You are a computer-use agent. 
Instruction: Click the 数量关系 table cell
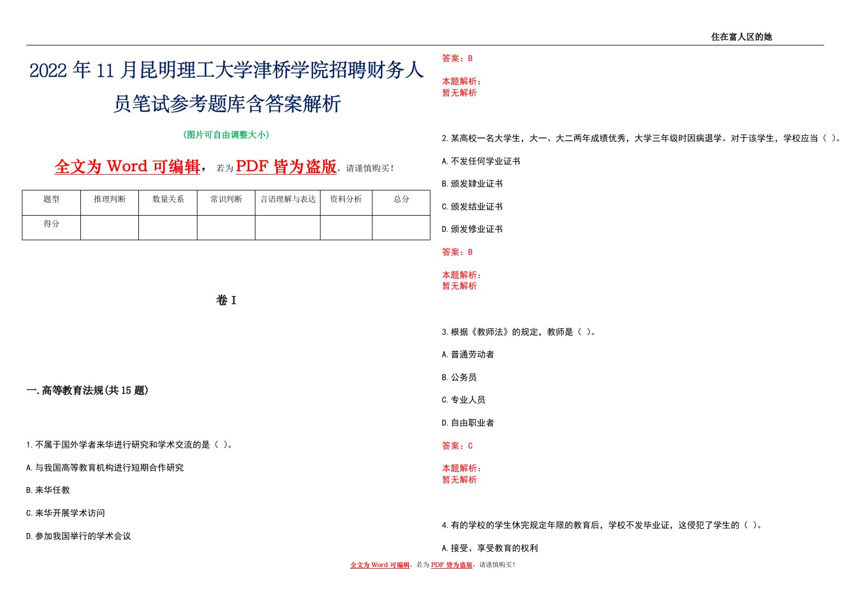click(x=168, y=202)
